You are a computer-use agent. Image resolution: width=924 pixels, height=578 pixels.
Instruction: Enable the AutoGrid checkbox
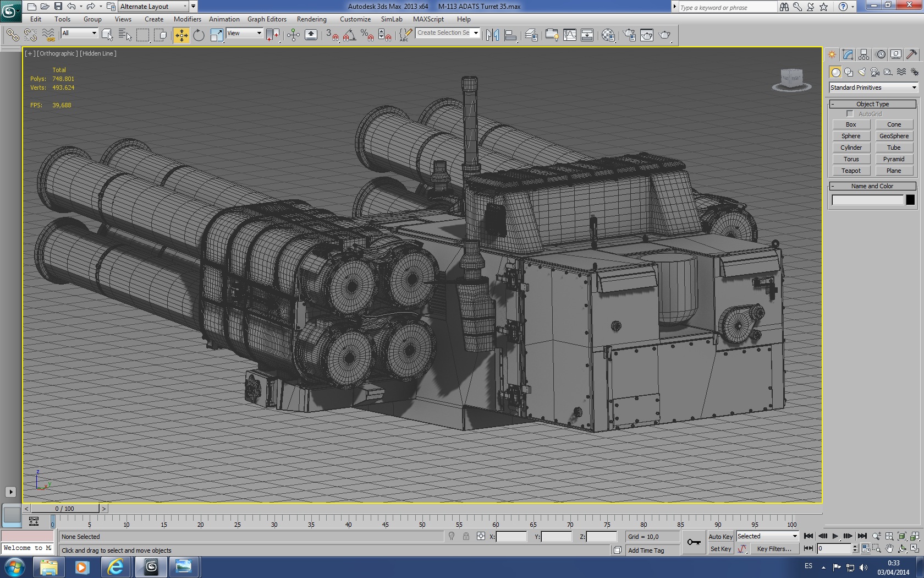pyautogui.click(x=850, y=114)
